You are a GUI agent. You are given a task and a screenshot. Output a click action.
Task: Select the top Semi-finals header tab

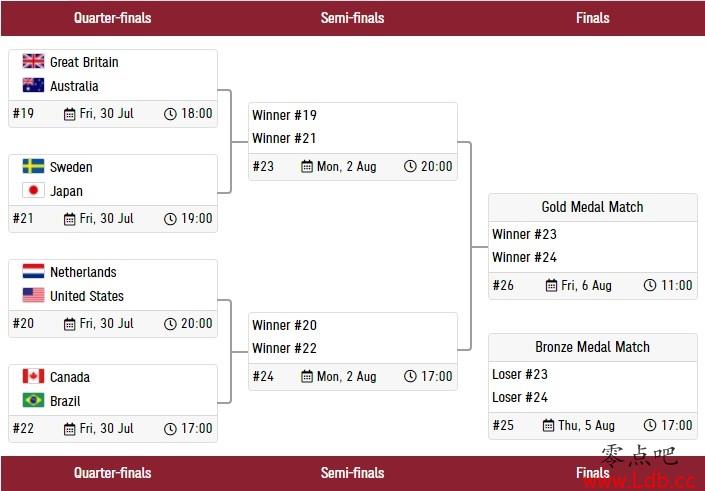point(352,18)
